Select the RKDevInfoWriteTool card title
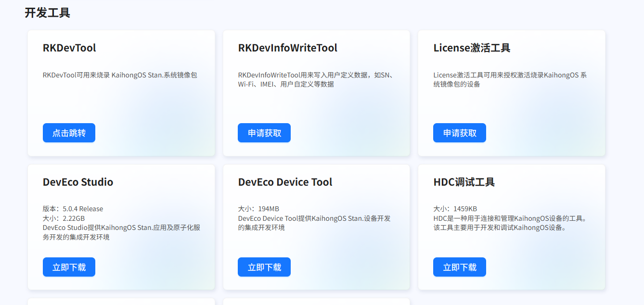The image size is (644, 305). (288, 48)
